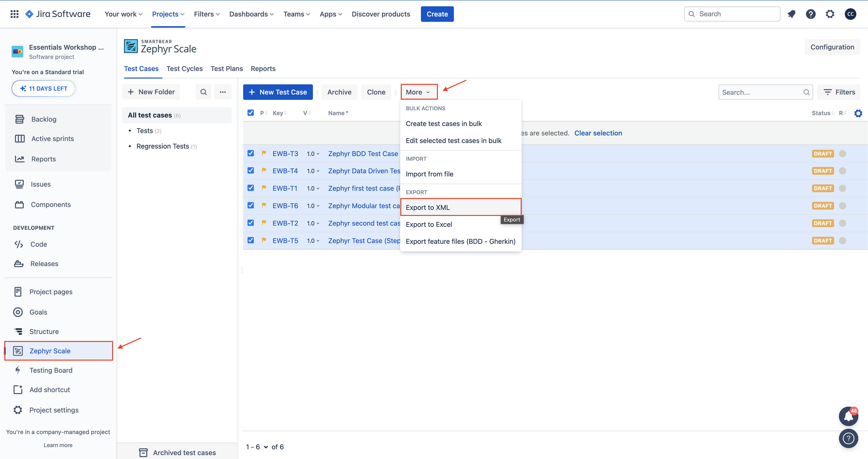Screen dimensions: 868x459
Task: Choose Export feature files (BDD - Gherkin)
Action: click(x=461, y=241)
